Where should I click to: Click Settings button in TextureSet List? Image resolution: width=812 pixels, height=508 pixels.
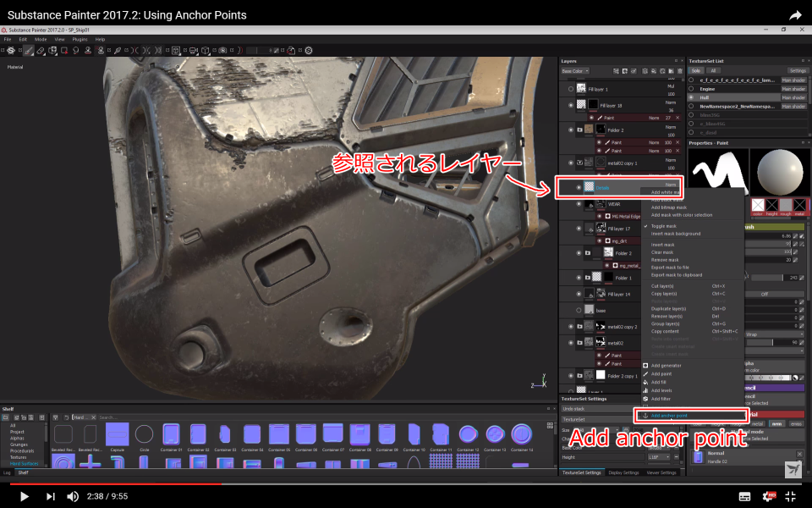(798, 71)
